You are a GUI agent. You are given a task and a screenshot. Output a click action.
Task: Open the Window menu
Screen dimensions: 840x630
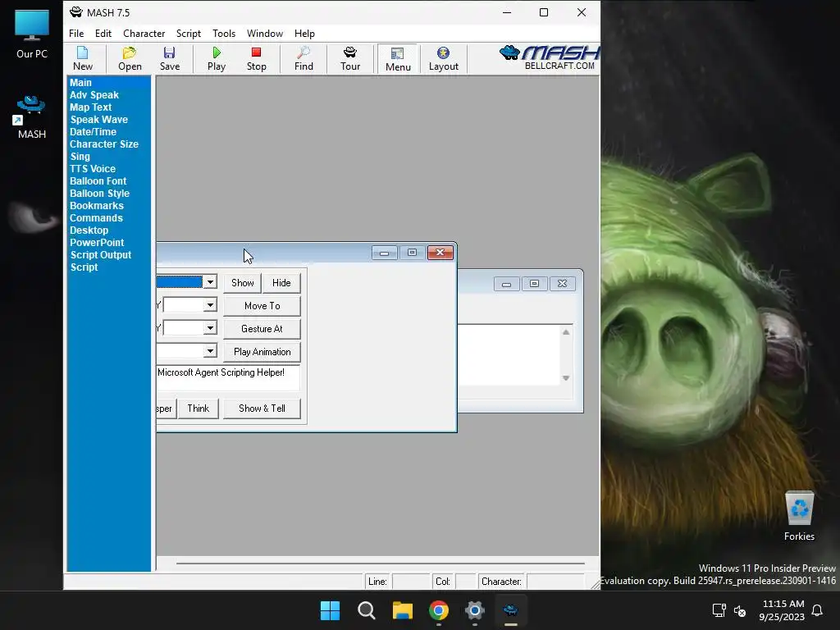(265, 33)
